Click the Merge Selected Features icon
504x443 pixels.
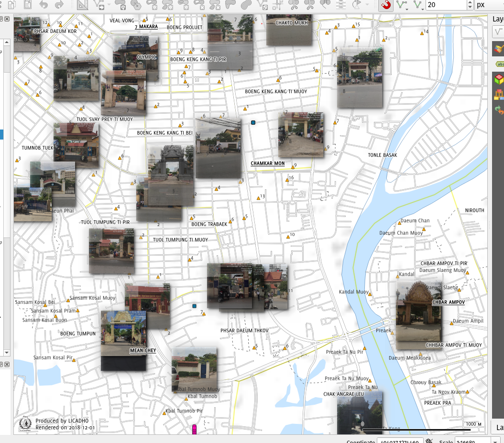point(325,4)
